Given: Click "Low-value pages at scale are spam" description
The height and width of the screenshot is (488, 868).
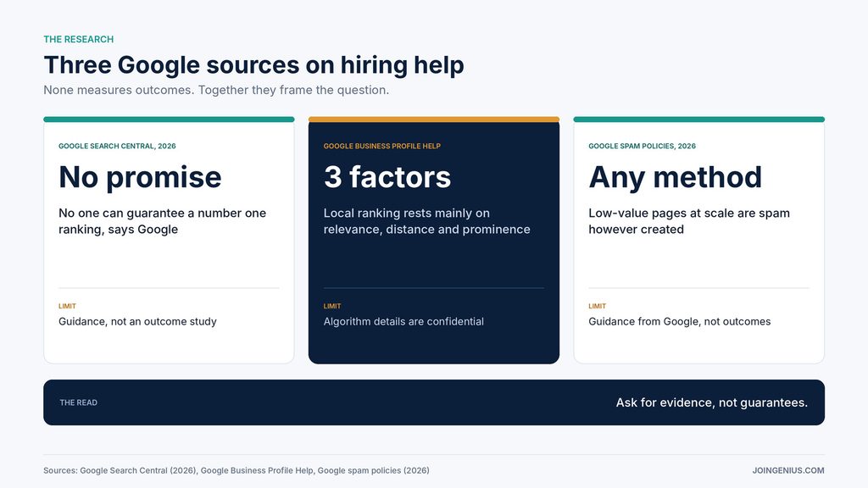Looking at the screenshot, I should pos(689,221).
